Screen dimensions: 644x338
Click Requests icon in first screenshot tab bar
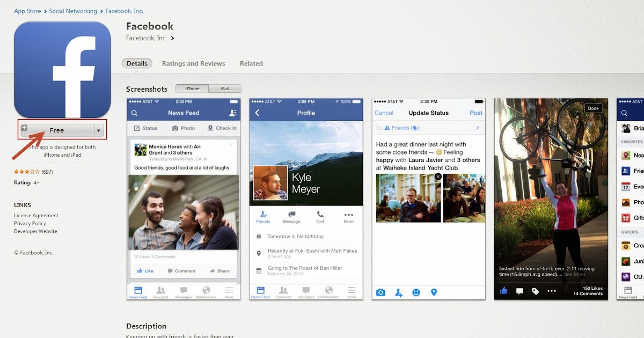pyautogui.click(x=160, y=290)
